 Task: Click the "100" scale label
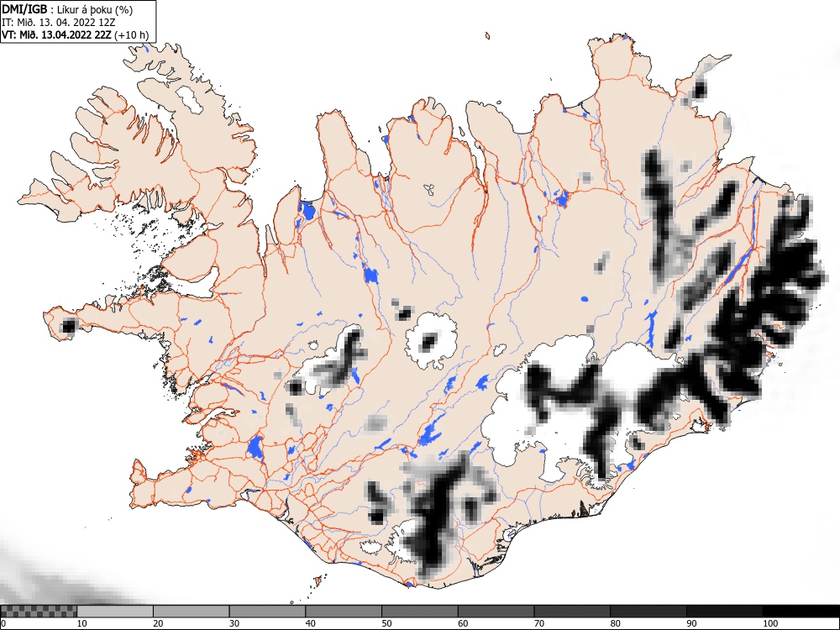(769, 623)
